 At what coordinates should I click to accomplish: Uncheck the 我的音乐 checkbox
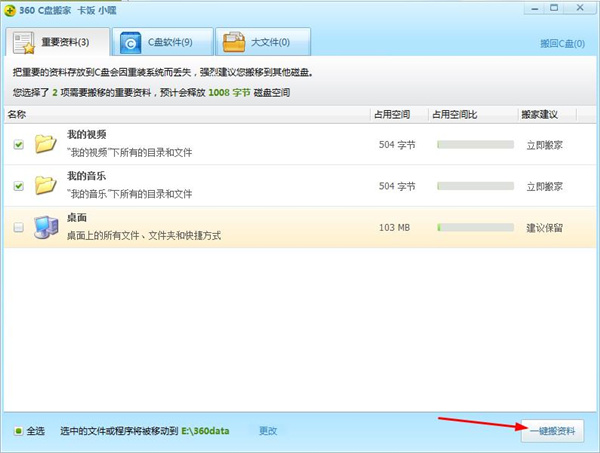[x=19, y=186]
